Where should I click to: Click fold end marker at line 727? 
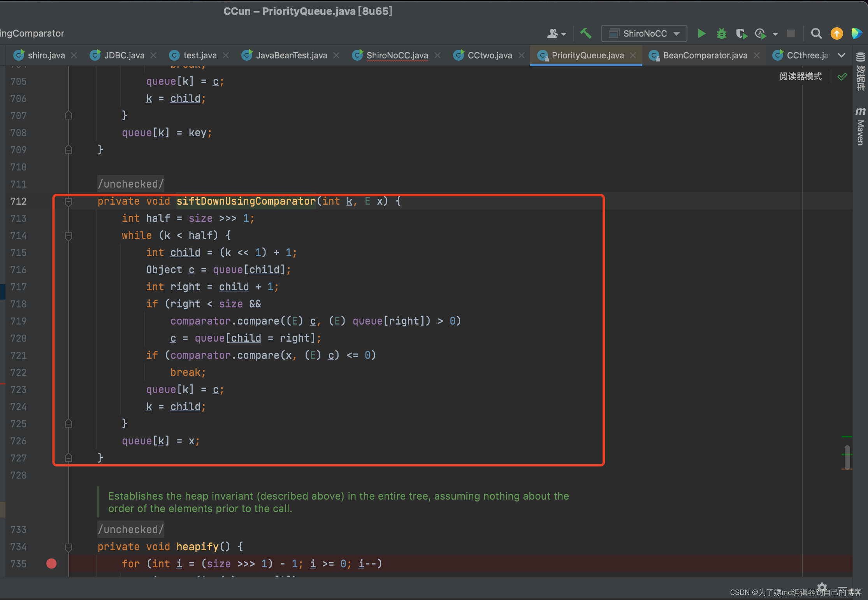pyautogui.click(x=69, y=458)
